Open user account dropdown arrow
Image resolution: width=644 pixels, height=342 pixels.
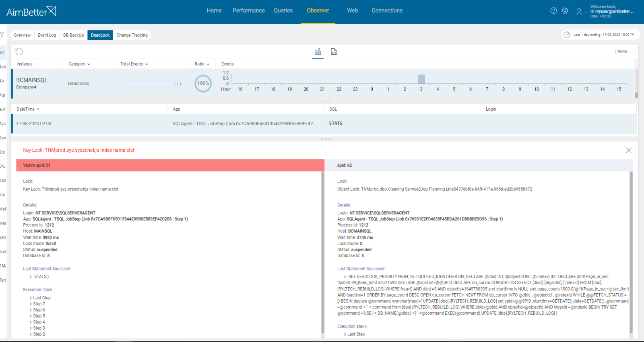coord(585,12)
